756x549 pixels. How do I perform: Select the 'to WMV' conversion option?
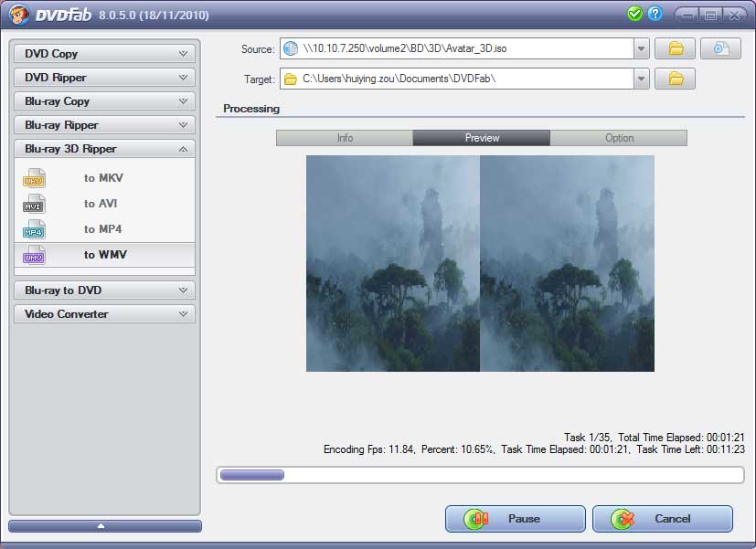[104, 255]
